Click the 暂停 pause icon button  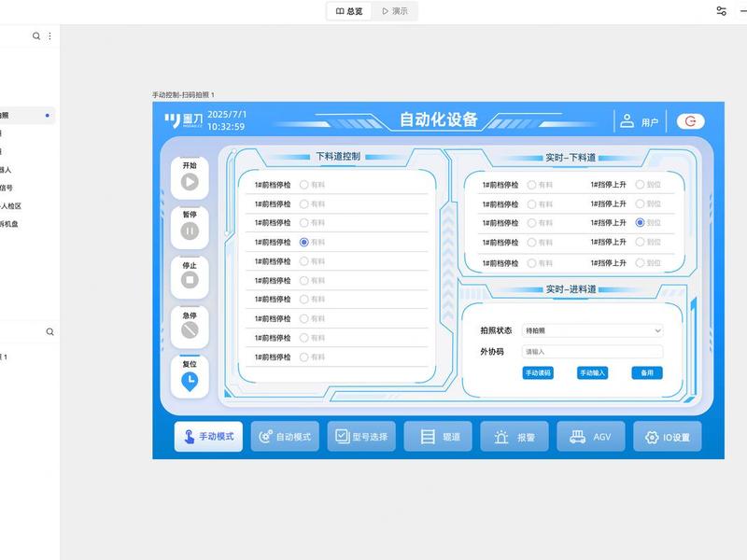(190, 231)
